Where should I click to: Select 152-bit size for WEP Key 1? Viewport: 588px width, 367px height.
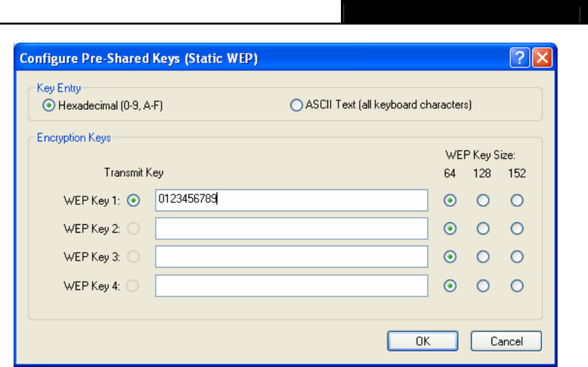(x=517, y=200)
